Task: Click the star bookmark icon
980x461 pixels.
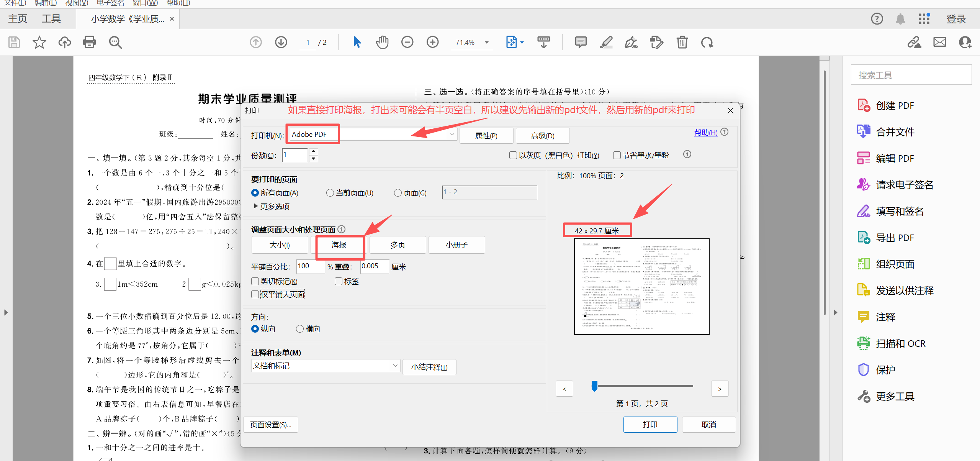Action: 39,42
